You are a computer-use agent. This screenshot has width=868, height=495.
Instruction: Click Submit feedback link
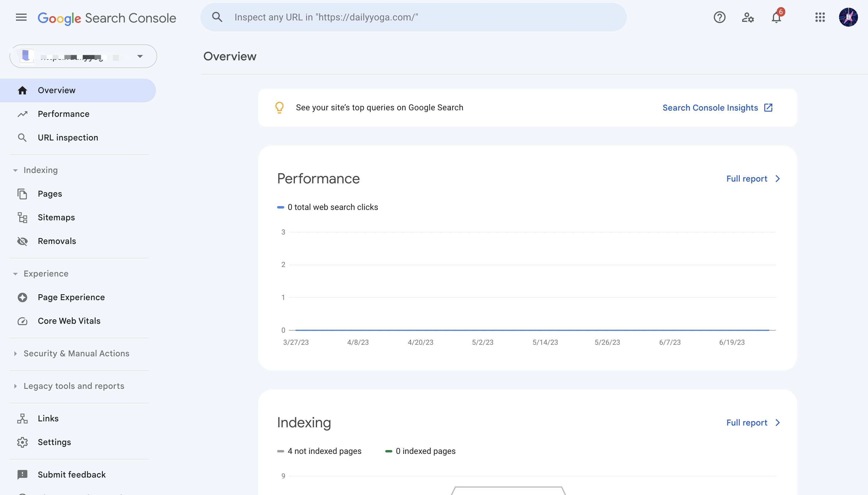click(71, 475)
